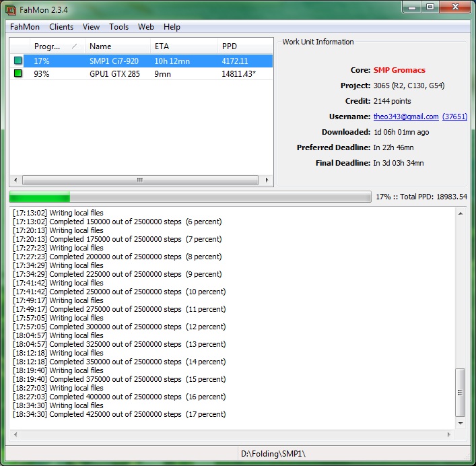The image size is (476, 466).
Task: Click the 14811.43* PPD value
Action: [x=238, y=74]
